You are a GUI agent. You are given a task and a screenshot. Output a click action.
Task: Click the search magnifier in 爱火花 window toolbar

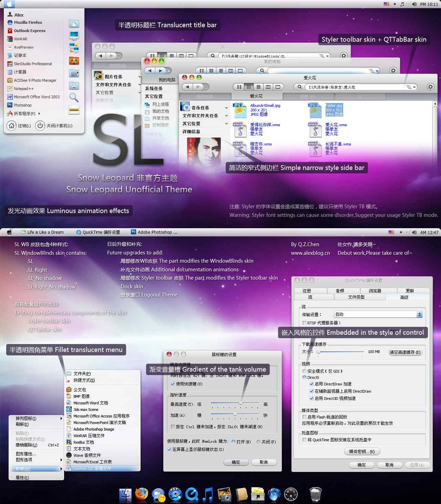(299, 87)
